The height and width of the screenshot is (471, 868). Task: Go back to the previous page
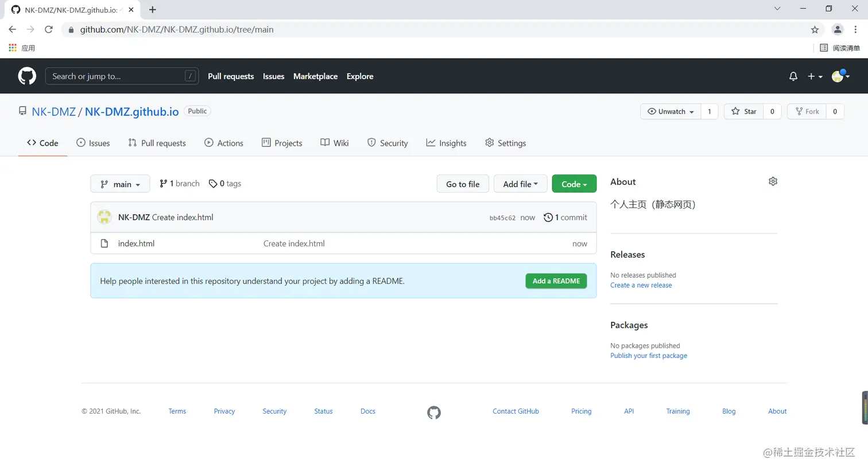[x=13, y=29]
